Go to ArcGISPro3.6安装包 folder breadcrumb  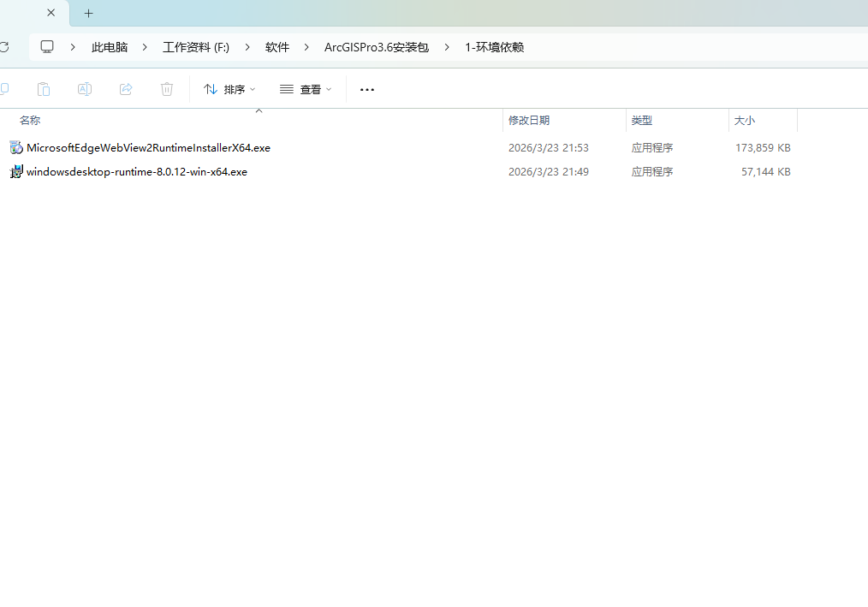(x=377, y=47)
